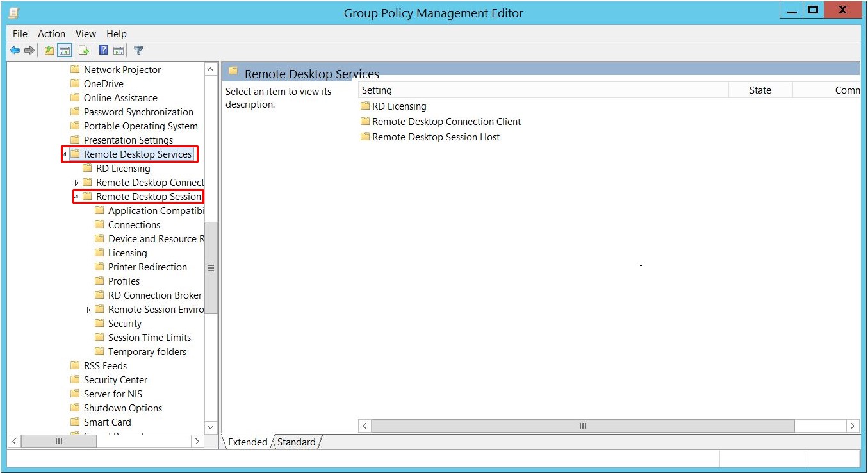This screenshot has width=868, height=473.
Task: Click the tree pane scroll down arrow
Action: pyautogui.click(x=211, y=427)
